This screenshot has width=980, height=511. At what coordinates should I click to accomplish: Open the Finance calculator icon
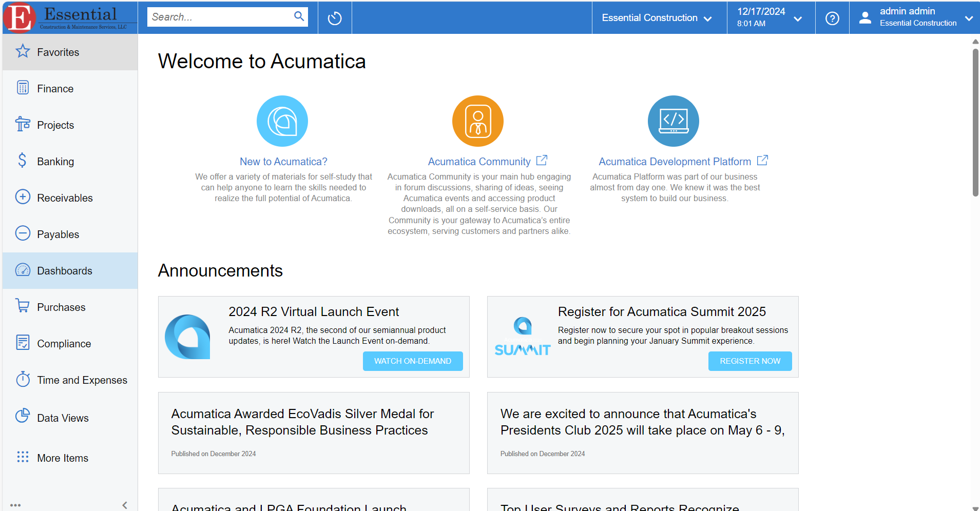click(23, 88)
